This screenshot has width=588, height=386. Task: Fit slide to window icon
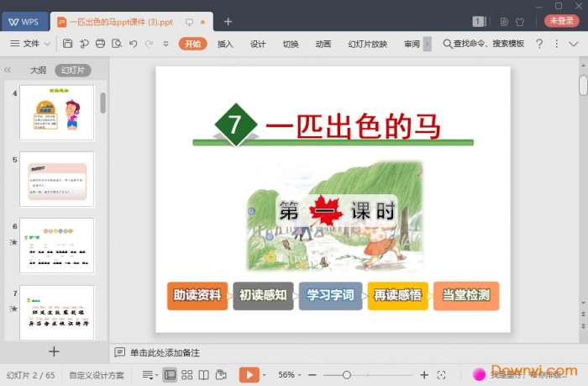(x=441, y=375)
